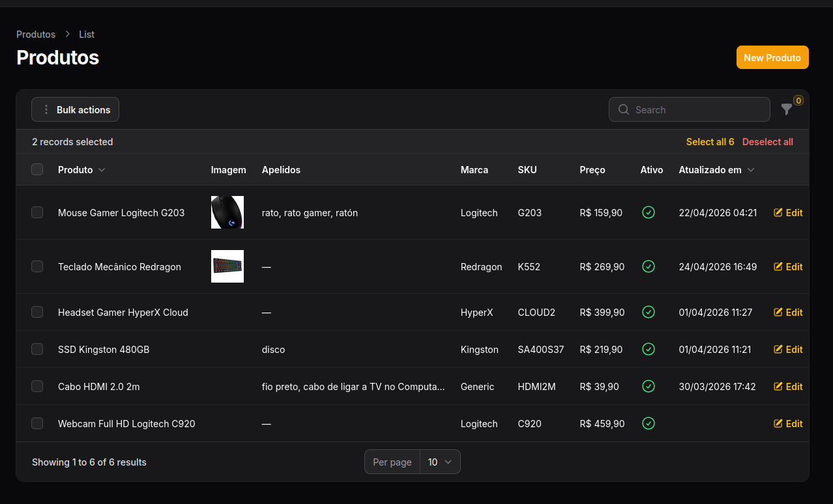Image resolution: width=833 pixels, height=504 pixels.
Task: Edit the Mouse Gamer Logitech G203 product
Action: (788, 213)
